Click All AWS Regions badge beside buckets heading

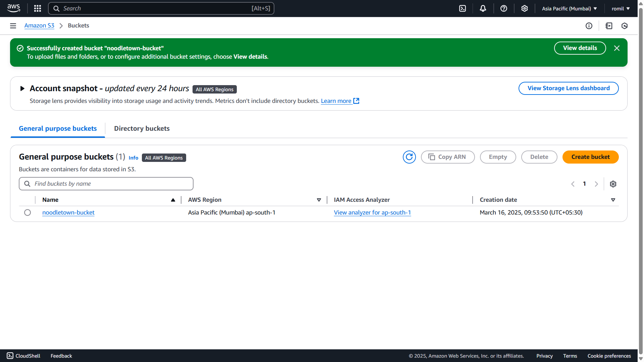click(164, 158)
